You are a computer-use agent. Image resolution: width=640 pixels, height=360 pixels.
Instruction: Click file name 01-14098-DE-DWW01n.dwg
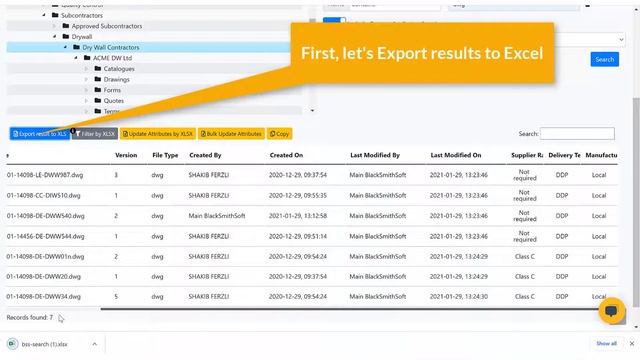tap(45, 257)
